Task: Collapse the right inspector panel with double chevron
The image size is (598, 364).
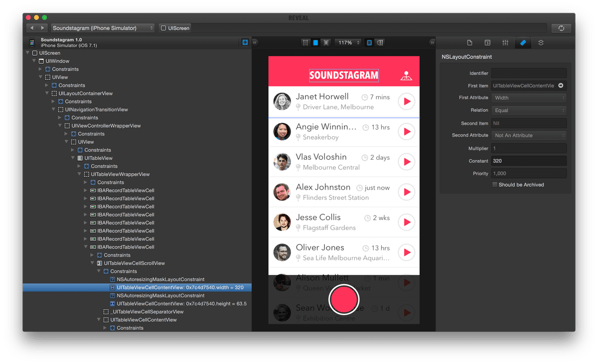Action: [432, 43]
